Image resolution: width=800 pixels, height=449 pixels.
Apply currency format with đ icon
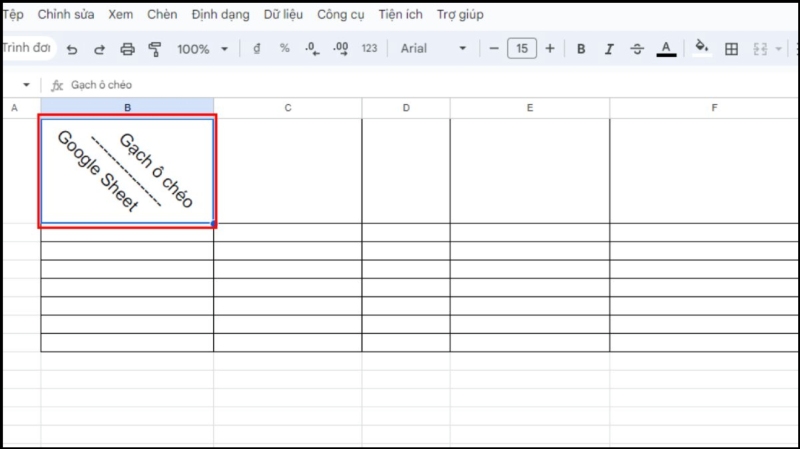pos(257,49)
